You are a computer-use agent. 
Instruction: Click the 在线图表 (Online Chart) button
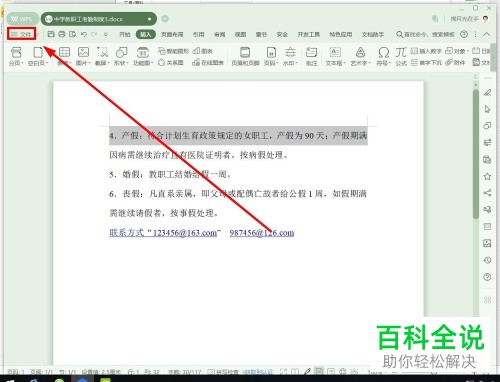pyautogui.click(x=208, y=62)
